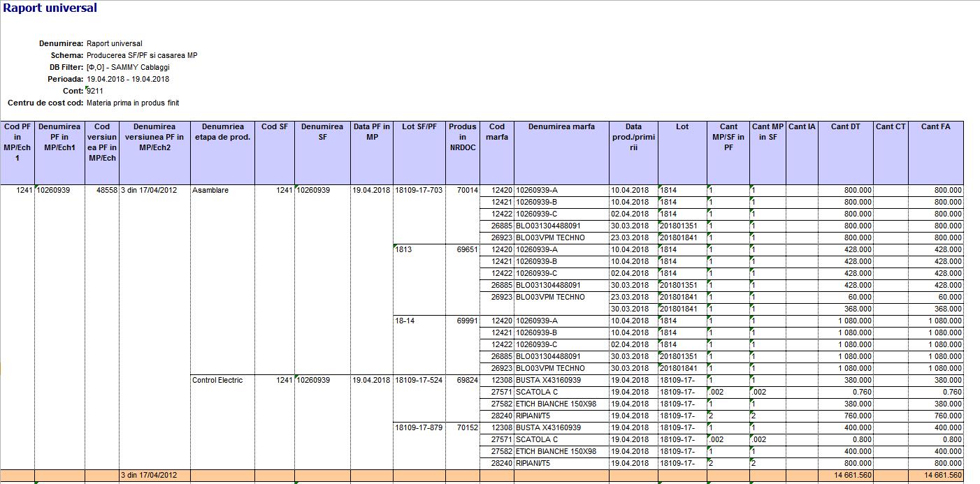
Task: Click the DB Filter value 'SAMMY Cablaggi'
Action: point(128,67)
